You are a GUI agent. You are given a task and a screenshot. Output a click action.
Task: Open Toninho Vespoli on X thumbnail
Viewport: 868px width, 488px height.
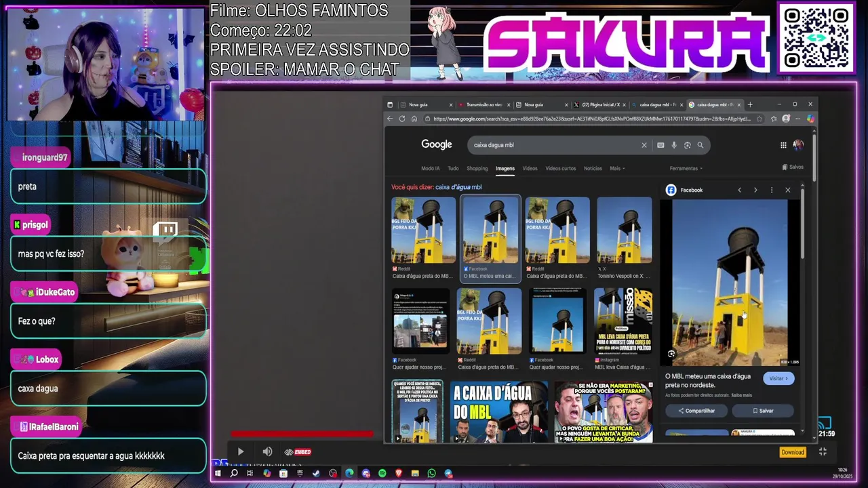pos(624,230)
